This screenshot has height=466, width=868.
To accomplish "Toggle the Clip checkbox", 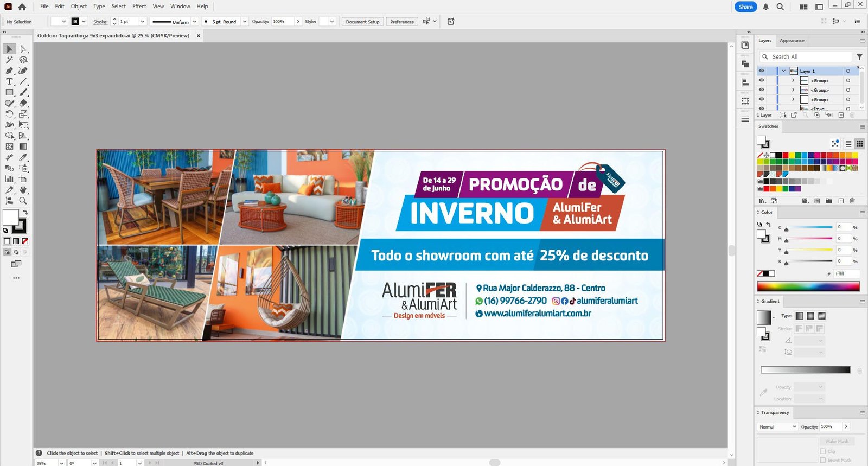I will coord(824,451).
